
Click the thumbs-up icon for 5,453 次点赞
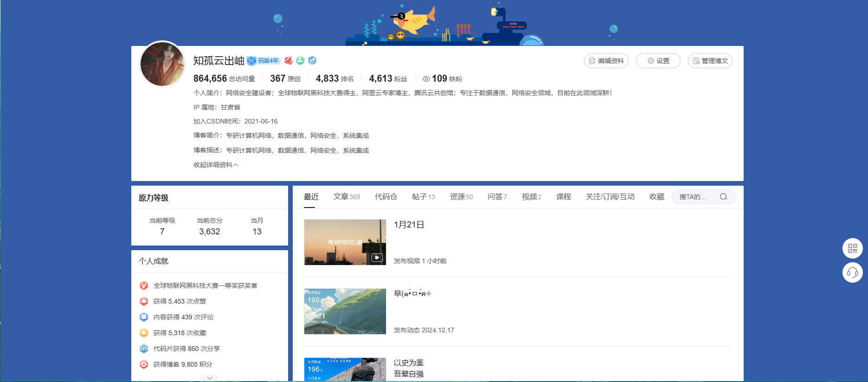144,301
